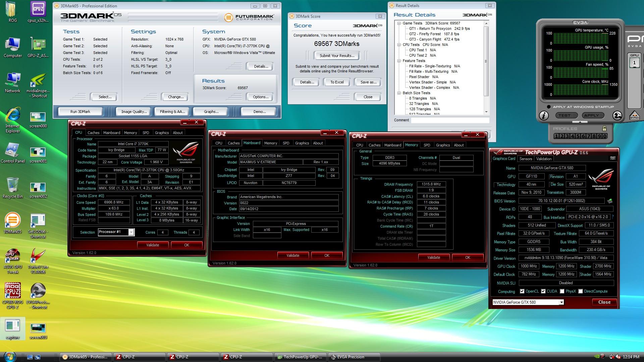The image size is (644, 362).
Task: Collapse EVGA Precision panel with up arrow
Action: [579, 123]
